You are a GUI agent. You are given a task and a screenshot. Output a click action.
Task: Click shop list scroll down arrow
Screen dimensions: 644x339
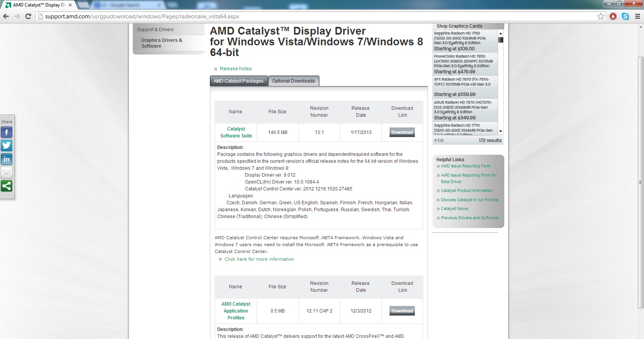tap(500, 131)
